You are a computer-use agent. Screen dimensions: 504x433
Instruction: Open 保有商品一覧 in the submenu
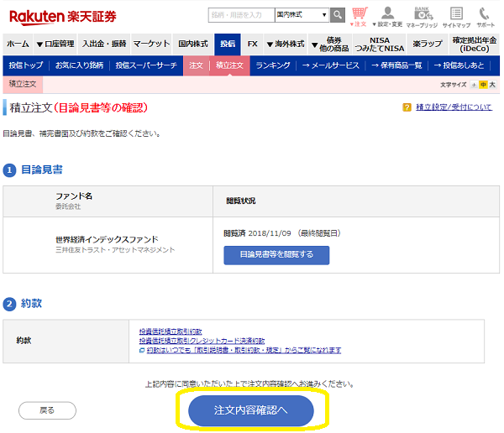pyautogui.click(x=396, y=65)
